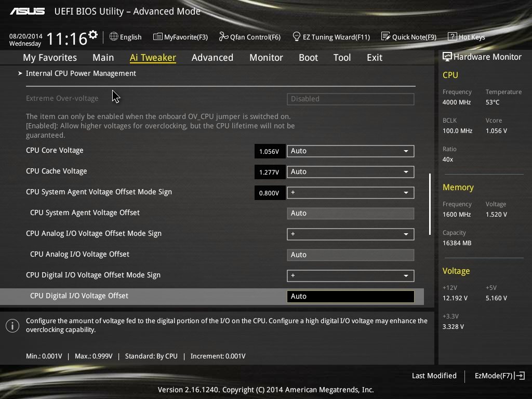Switch to the Tool tab
Image resolution: width=532 pixels, height=399 pixels.
click(x=342, y=57)
